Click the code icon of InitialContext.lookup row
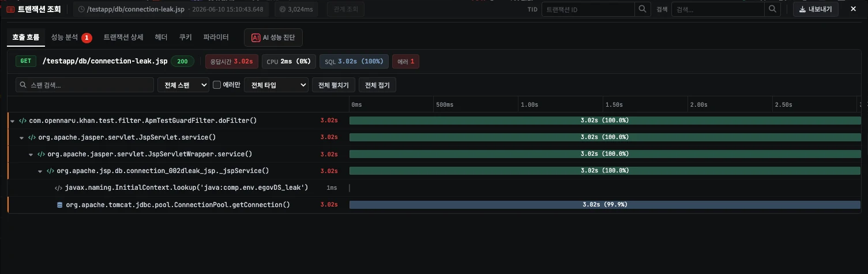 [x=59, y=188]
